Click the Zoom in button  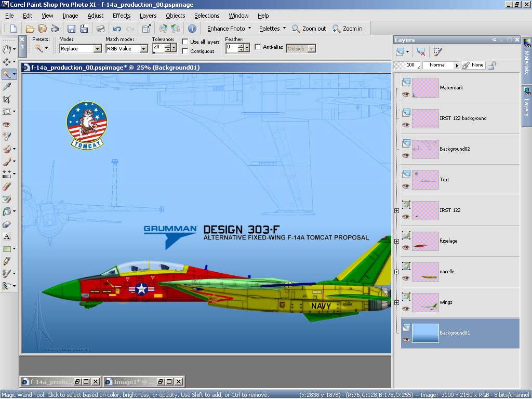click(348, 29)
